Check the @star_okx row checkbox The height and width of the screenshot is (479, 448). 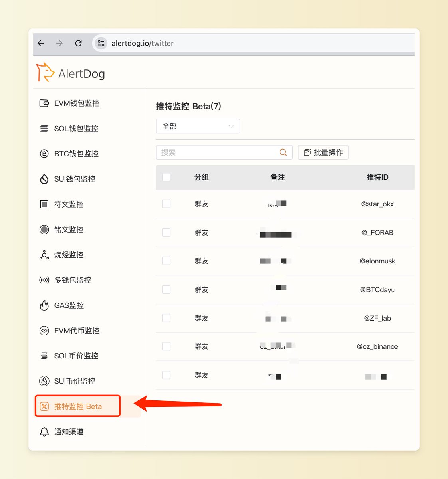click(x=167, y=204)
